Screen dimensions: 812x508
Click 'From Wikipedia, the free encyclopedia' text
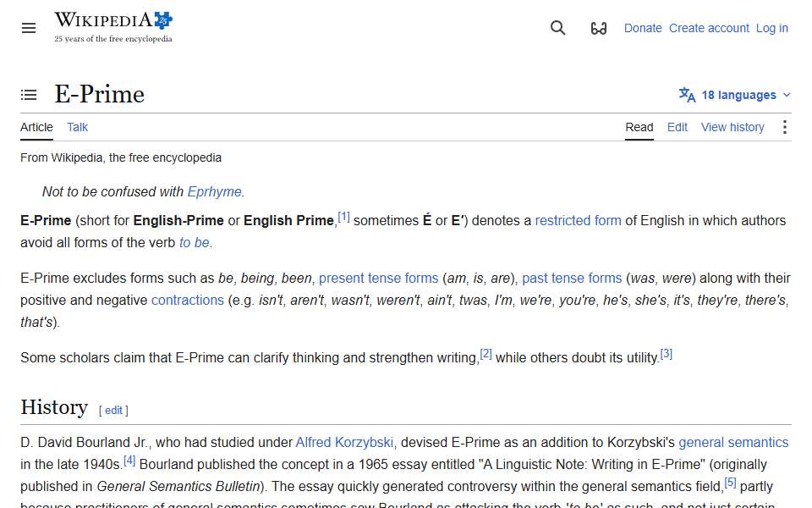[121, 157]
